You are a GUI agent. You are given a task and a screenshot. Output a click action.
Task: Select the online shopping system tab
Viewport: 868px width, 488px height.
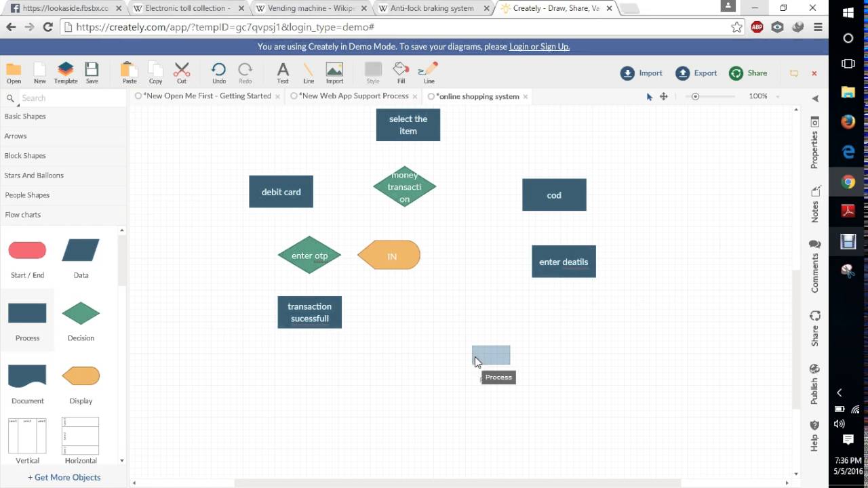(477, 96)
